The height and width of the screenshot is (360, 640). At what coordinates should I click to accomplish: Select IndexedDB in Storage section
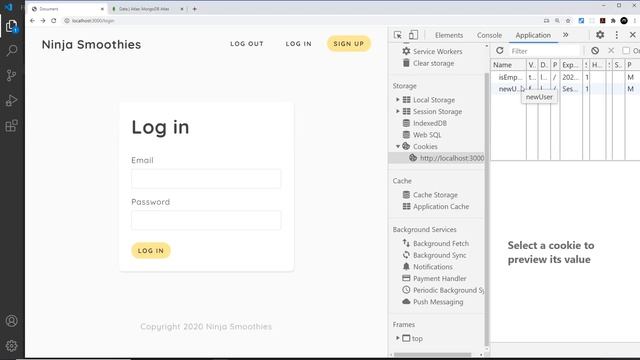[429, 123]
